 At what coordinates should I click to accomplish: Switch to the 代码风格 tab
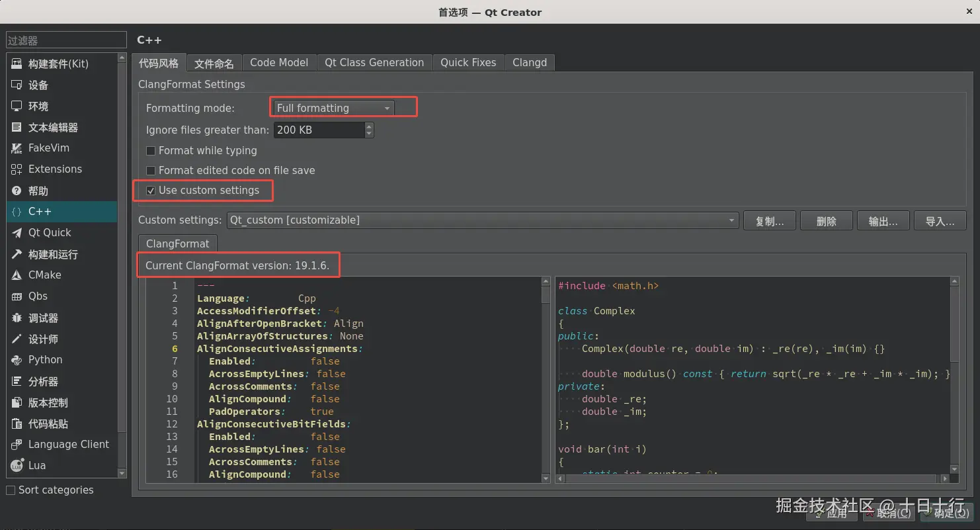point(159,63)
